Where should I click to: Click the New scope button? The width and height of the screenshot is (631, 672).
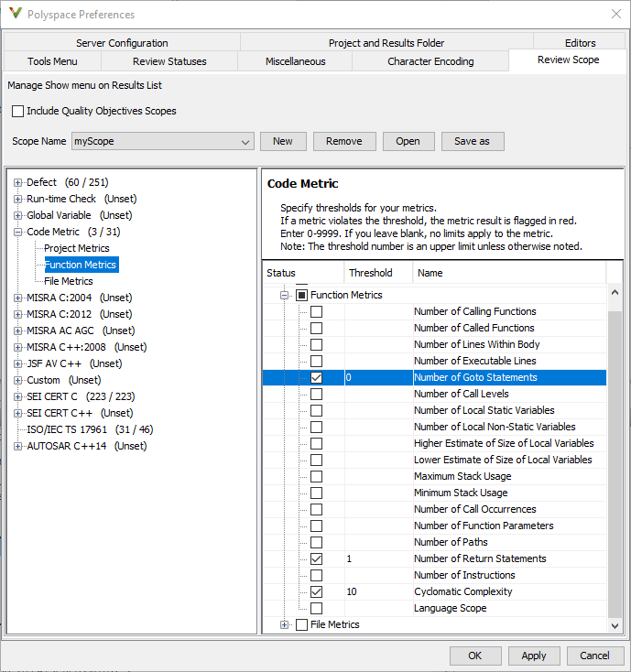283,141
